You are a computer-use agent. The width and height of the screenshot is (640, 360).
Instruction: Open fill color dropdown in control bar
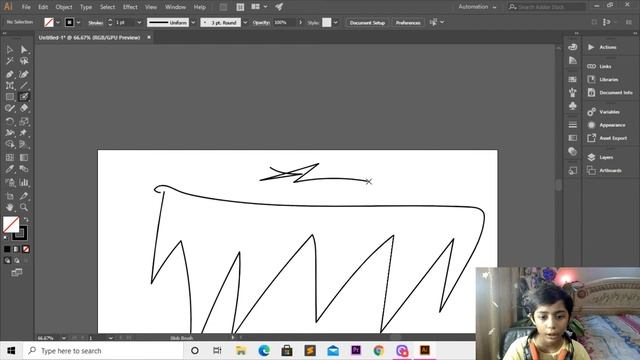pos(58,22)
